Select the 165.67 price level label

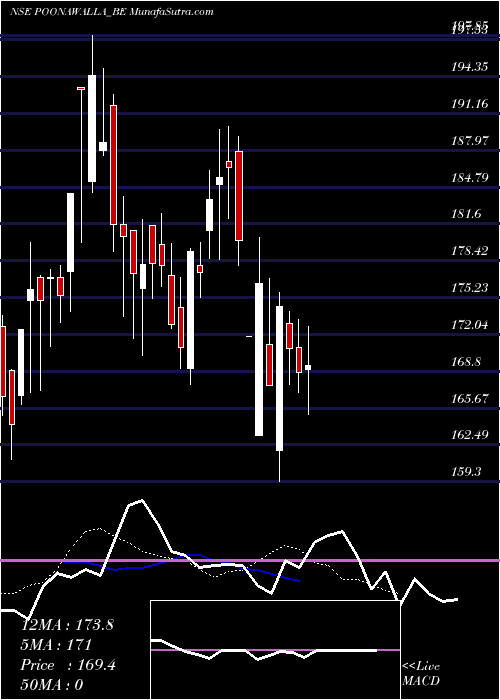469,398
